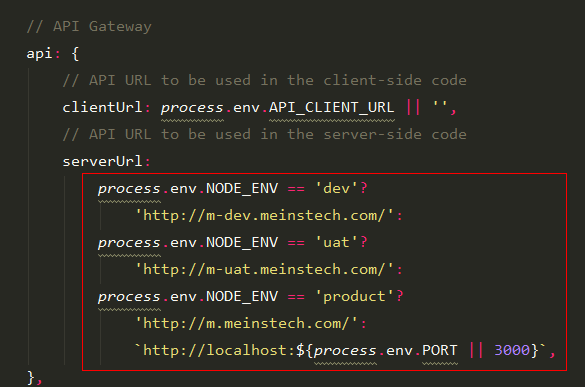Click the 'product' string literal
Screen dimensions: 585x387
click(354, 296)
